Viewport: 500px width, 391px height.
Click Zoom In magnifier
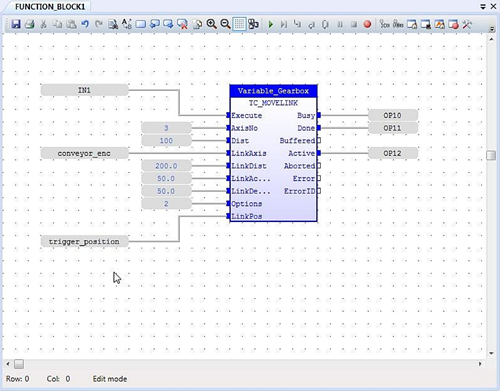pos(211,24)
